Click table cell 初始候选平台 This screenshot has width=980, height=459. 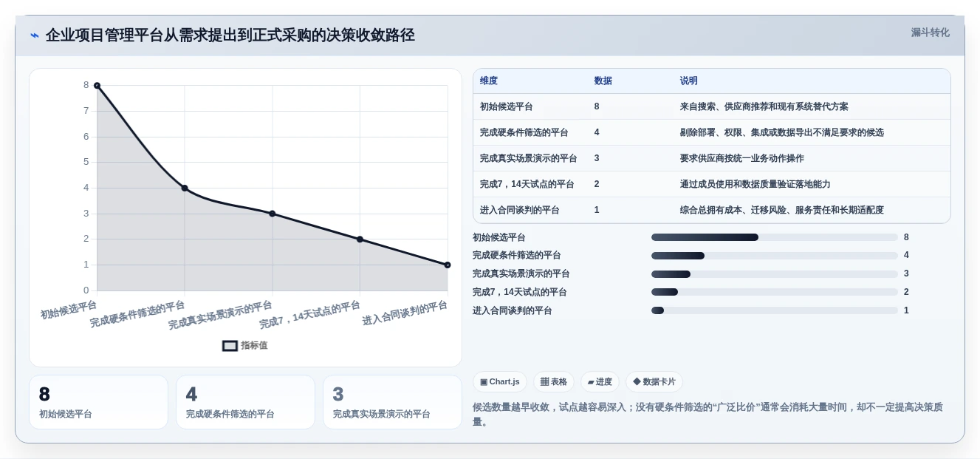pos(507,106)
